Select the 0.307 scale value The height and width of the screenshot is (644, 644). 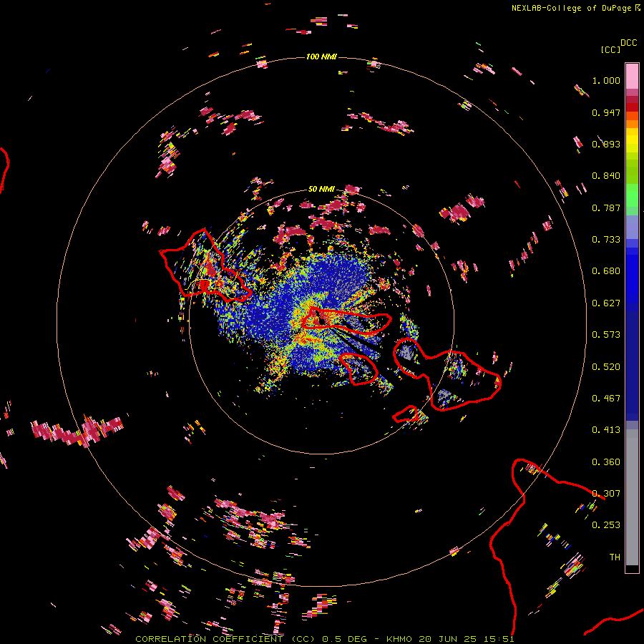(x=606, y=494)
